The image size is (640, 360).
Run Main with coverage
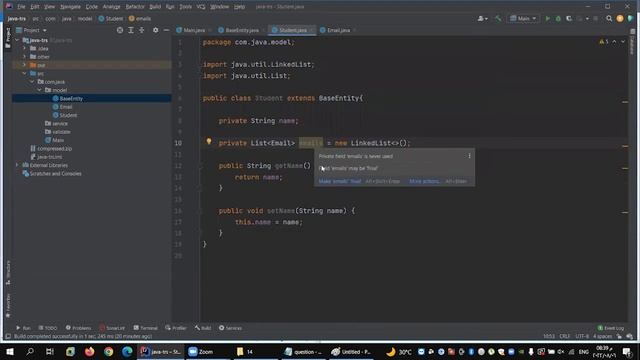coord(569,18)
